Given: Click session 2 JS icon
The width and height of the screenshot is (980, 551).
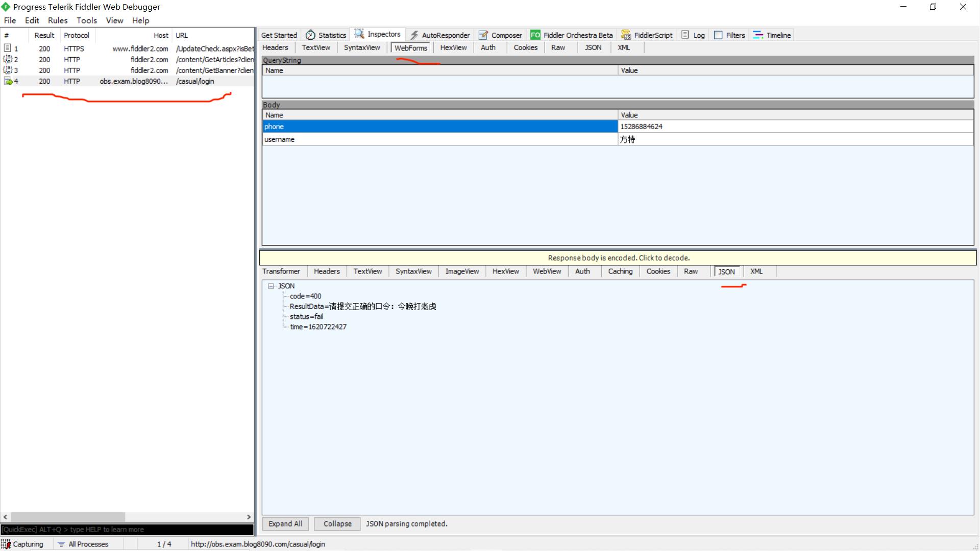Looking at the screenshot, I should point(8,59).
